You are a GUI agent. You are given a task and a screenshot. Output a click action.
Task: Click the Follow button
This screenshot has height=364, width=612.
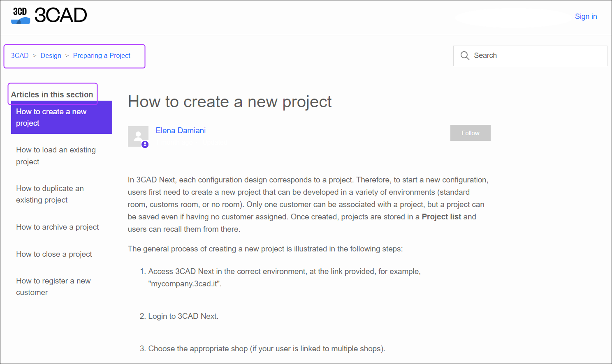470,133
